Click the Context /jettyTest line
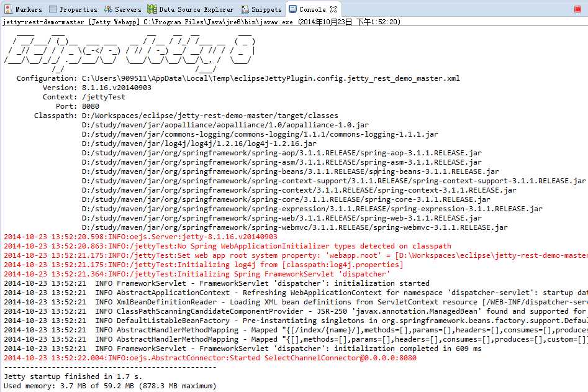 (x=84, y=97)
